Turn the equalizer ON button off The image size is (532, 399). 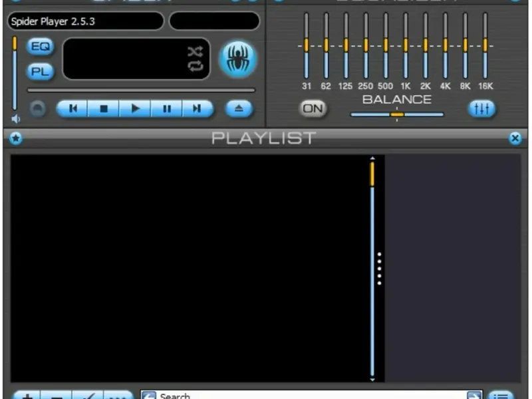(x=313, y=108)
